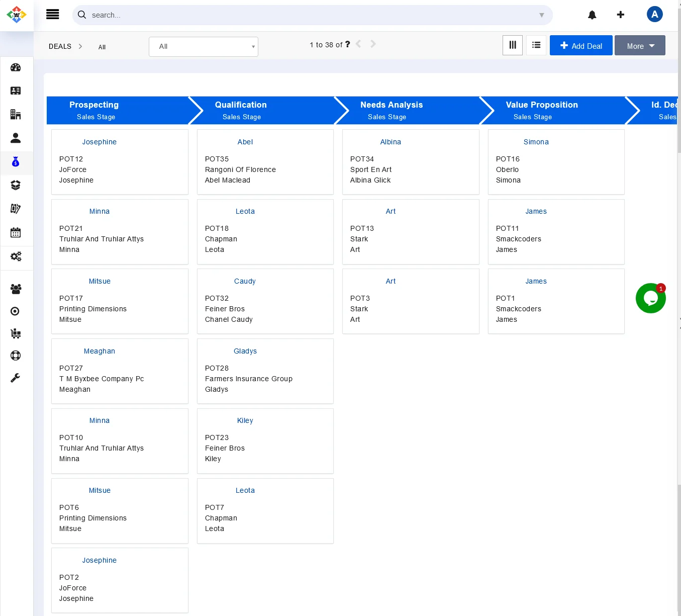Open the Dashboard gauge icon in sidebar

click(16, 67)
